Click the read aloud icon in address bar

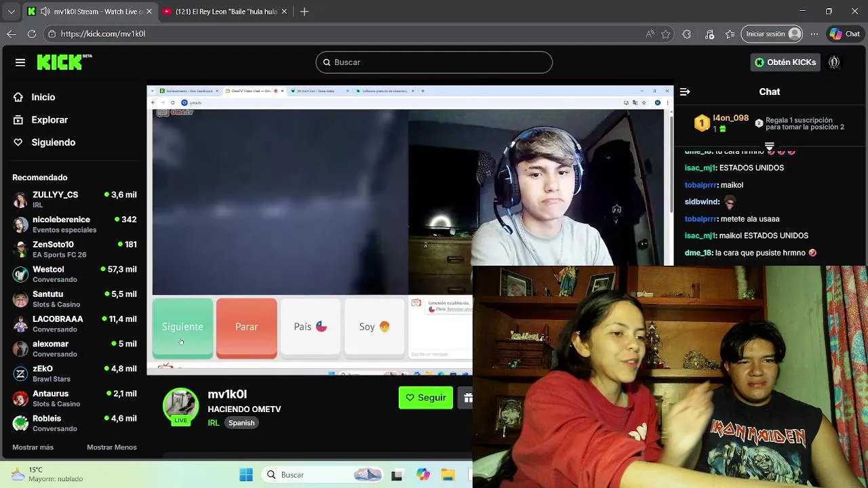click(x=650, y=34)
